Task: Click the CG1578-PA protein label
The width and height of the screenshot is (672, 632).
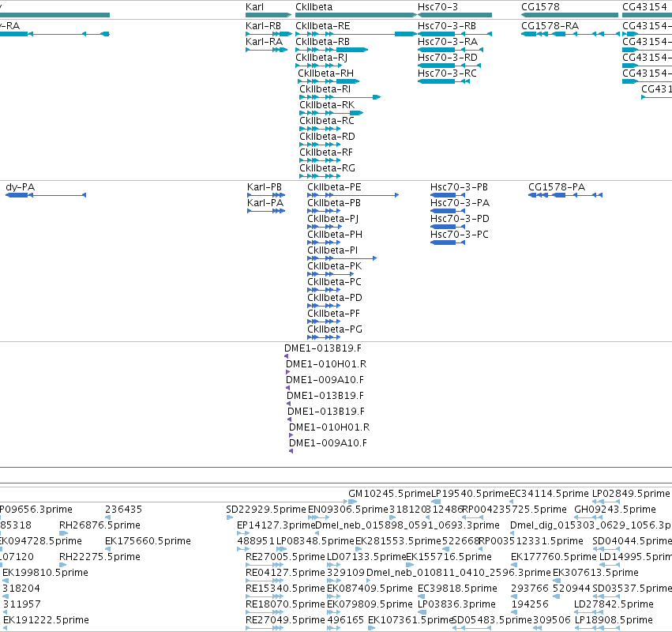Action: (x=556, y=187)
